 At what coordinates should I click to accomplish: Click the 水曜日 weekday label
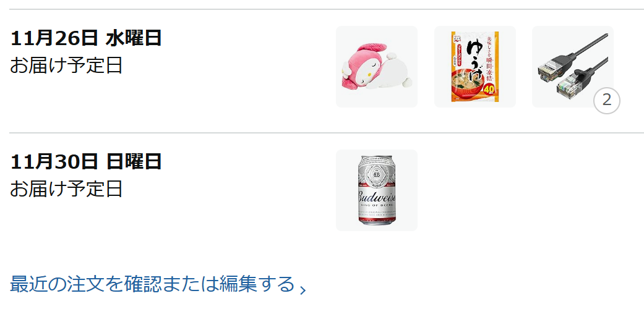(x=134, y=38)
